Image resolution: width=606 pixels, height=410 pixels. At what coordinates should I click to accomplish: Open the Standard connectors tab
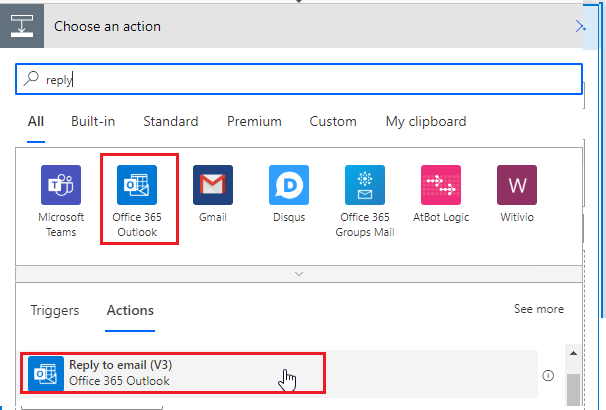pos(171,122)
